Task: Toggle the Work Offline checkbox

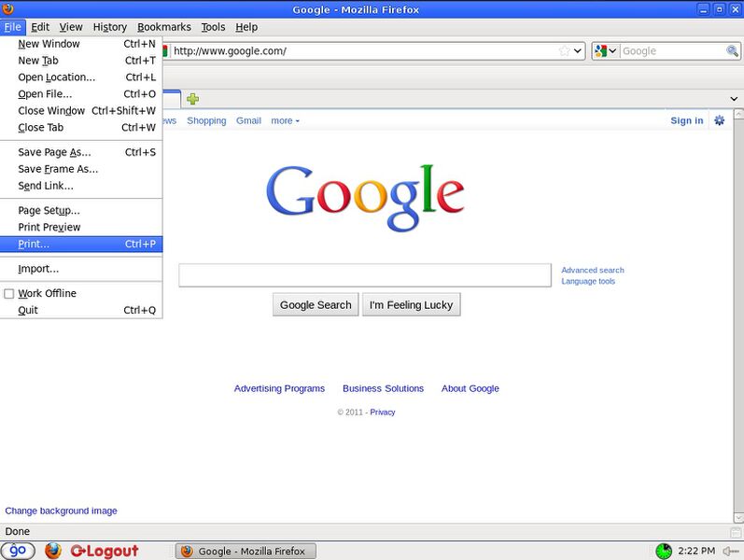Action: point(9,294)
